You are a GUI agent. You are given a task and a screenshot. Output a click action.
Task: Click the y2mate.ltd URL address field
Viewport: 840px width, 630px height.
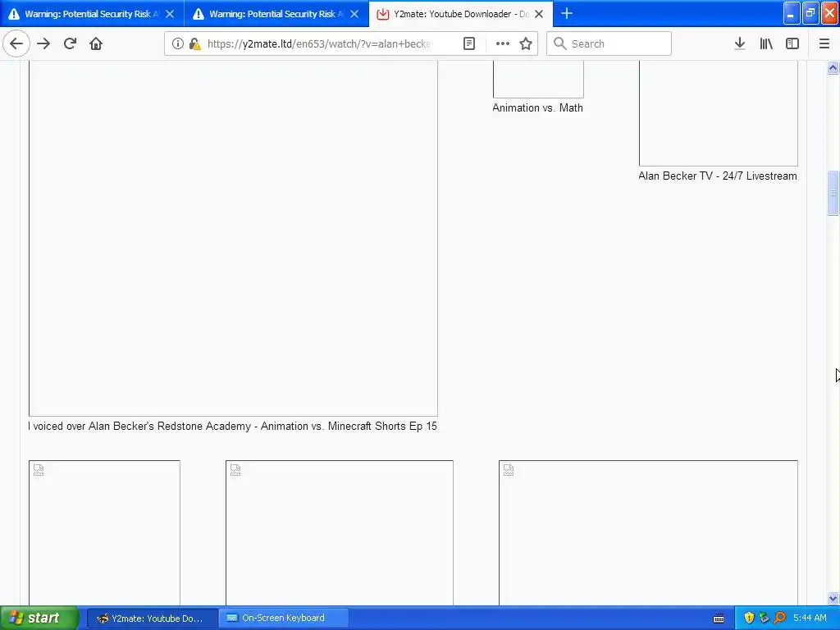pyautogui.click(x=319, y=44)
